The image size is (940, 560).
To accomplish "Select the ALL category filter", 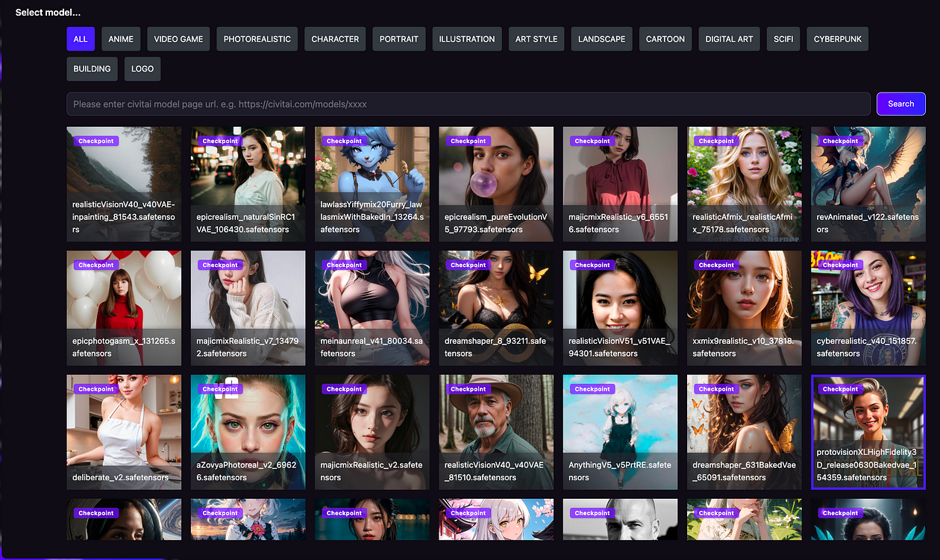I will (81, 39).
